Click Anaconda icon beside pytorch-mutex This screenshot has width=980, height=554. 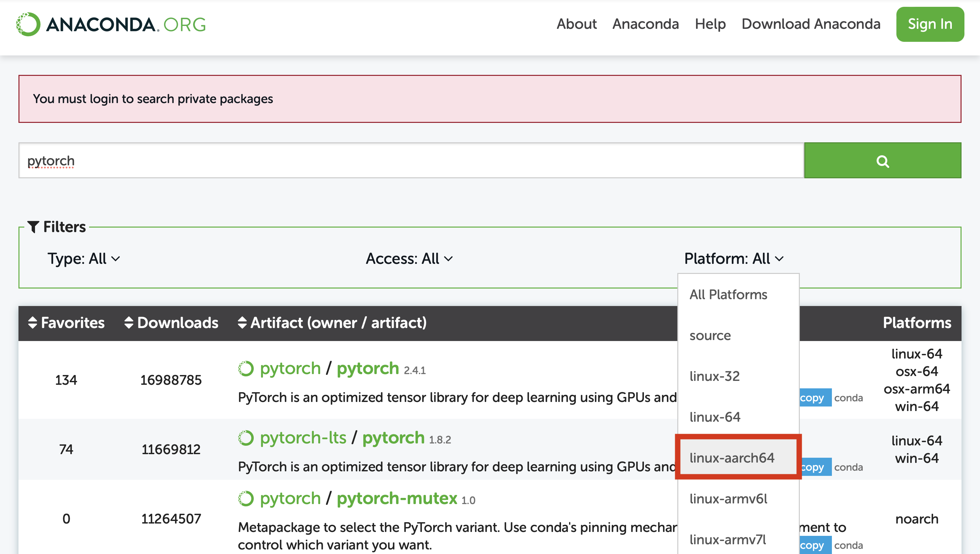point(246,499)
